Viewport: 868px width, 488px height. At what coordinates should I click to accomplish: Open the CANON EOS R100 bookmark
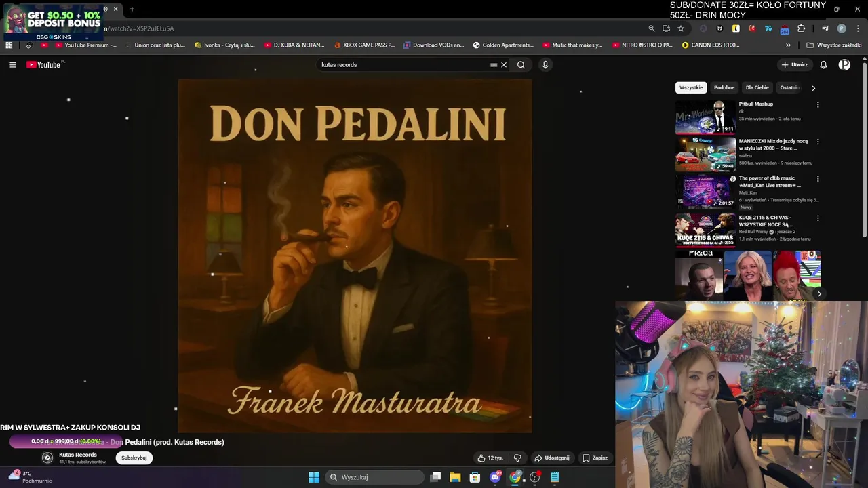(x=711, y=45)
